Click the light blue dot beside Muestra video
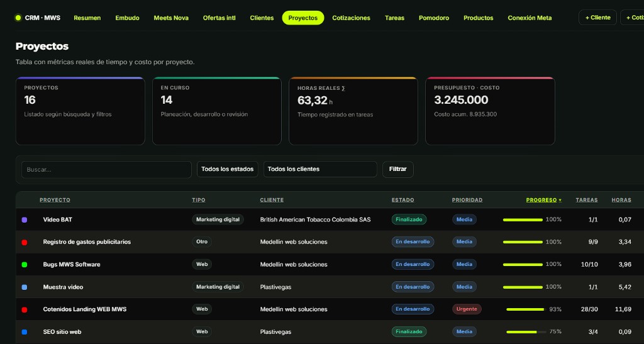The image size is (644, 344). [25, 287]
